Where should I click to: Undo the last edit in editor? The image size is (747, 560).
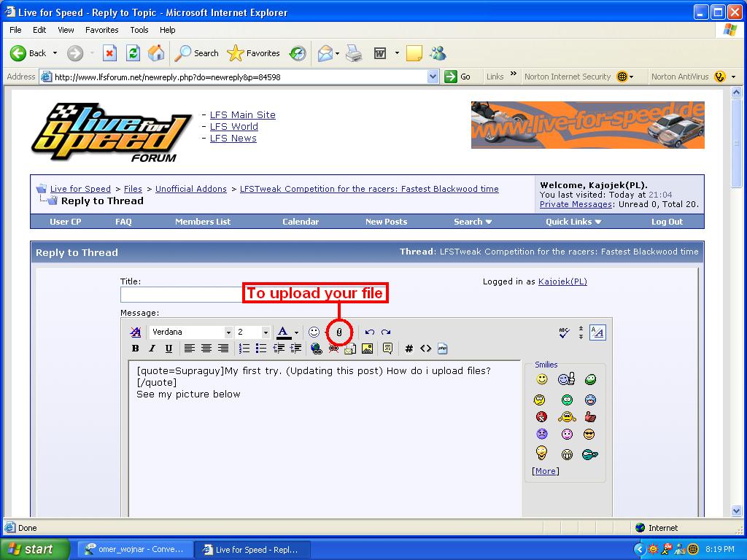pyautogui.click(x=369, y=332)
